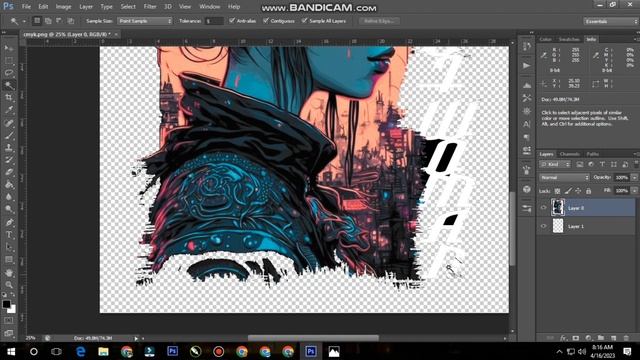The height and width of the screenshot is (360, 640).
Task: Open the layer filter Kind dropdown
Action: [x=555, y=164]
